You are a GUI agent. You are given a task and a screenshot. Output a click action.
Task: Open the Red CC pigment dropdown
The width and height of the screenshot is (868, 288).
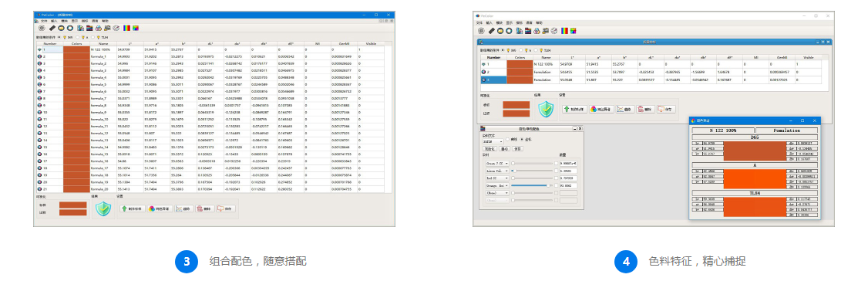498,178
